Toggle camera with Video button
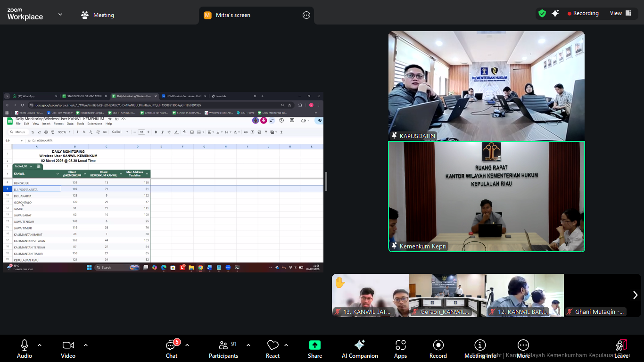 pos(68,349)
